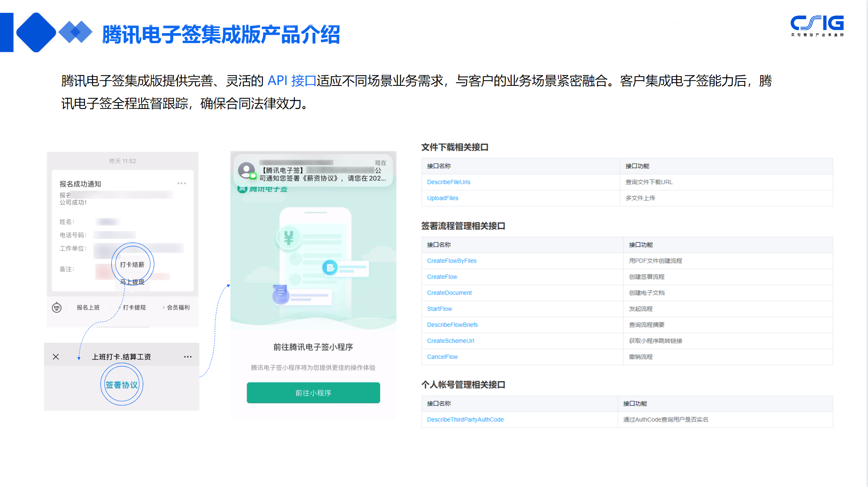The width and height of the screenshot is (868, 487).
Task: Select the 会员福利 menu tab
Action: pos(178,307)
